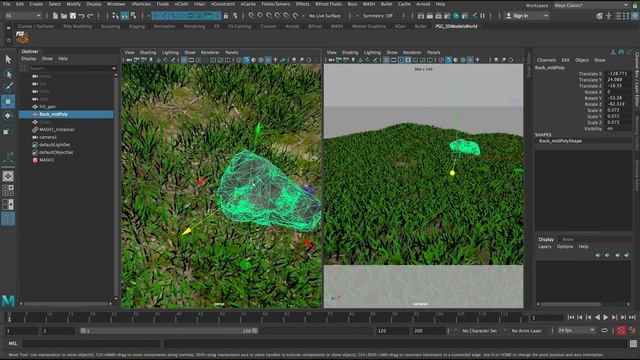This screenshot has width=640, height=360.
Task: Go to end of playback range
Action: (x=632, y=317)
